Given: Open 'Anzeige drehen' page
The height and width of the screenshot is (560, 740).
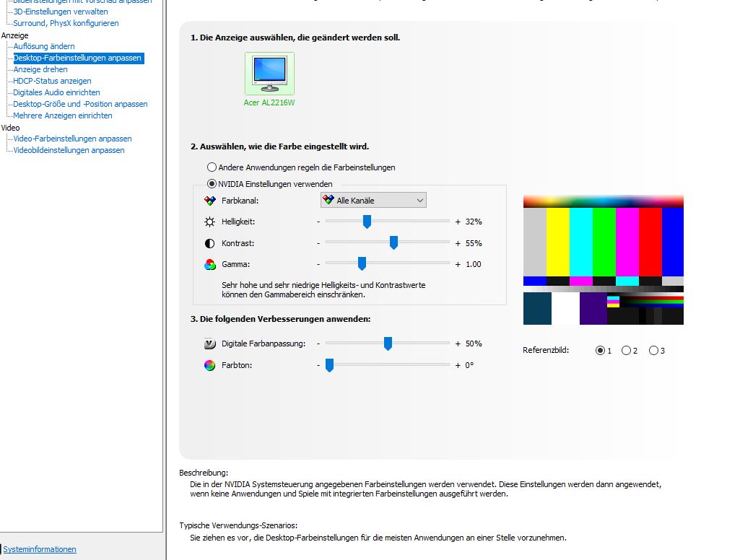Looking at the screenshot, I should 40,69.
